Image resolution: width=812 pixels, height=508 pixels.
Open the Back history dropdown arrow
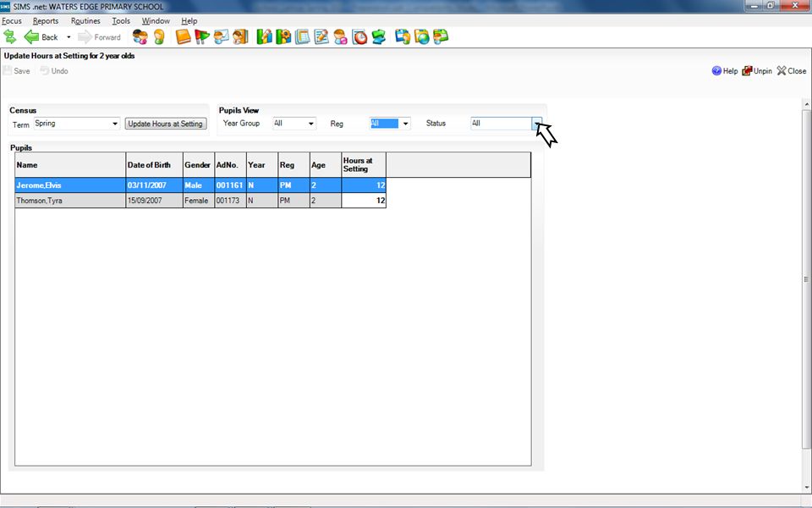pos(69,37)
